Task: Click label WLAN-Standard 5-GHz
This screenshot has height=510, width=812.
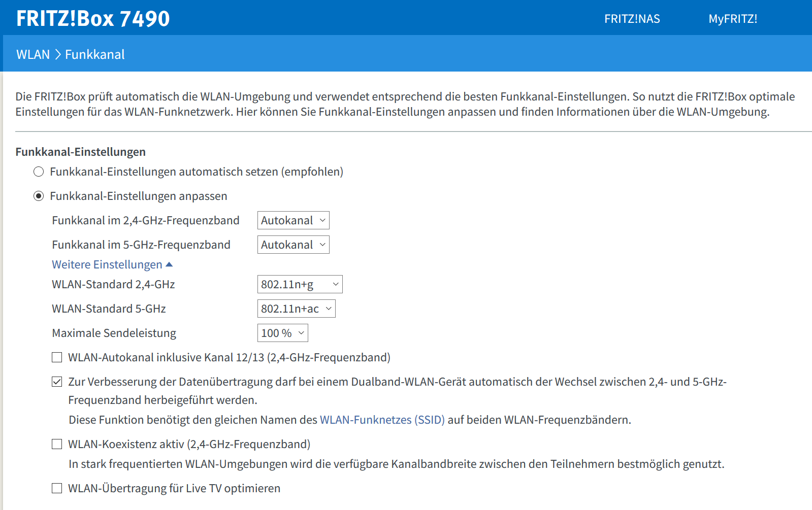Action: [109, 309]
